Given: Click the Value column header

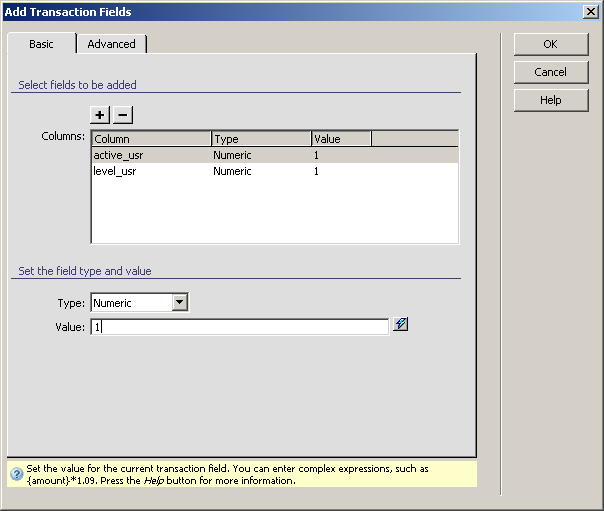Looking at the screenshot, I should pyautogui.click(x=341, y=139).
